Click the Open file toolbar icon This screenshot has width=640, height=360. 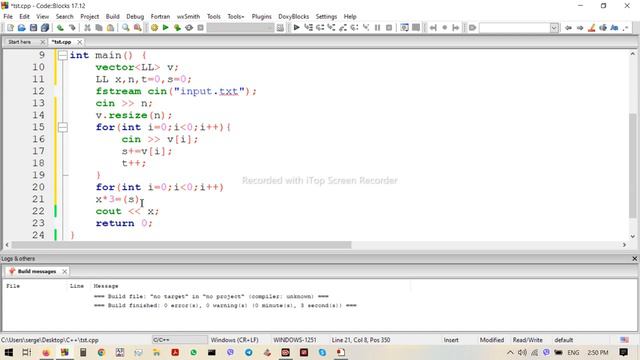tap(22, 28)
